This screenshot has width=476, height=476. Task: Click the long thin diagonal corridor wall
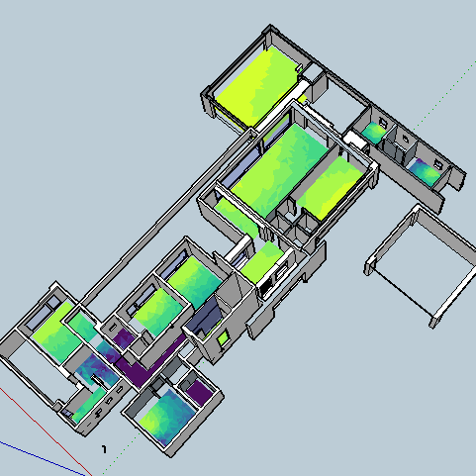(x=166, y=216)
